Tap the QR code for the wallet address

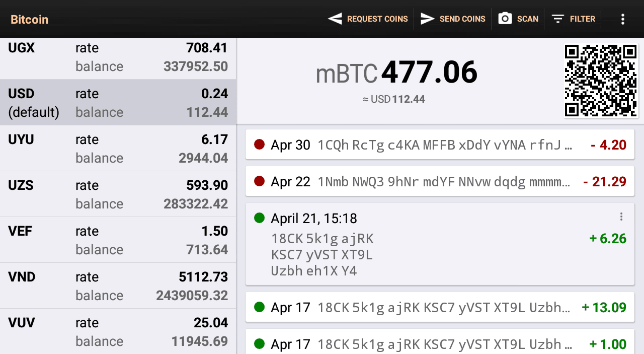pyautogui.click(x=601, y=80)
